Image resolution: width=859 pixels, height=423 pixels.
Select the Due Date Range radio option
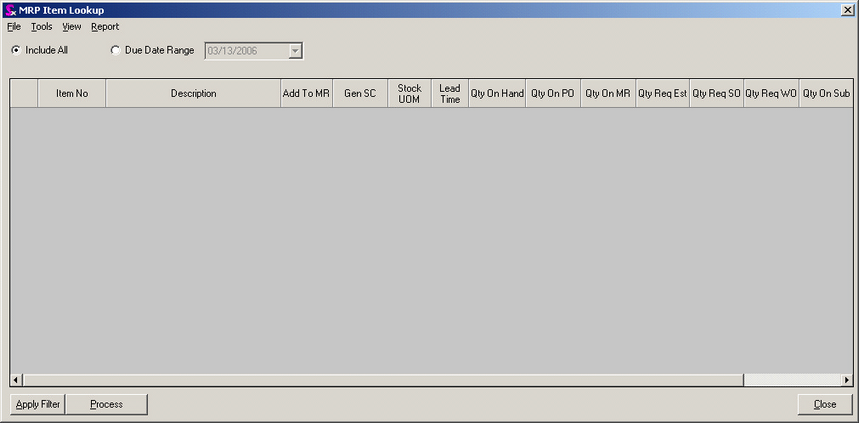[115, 50]
